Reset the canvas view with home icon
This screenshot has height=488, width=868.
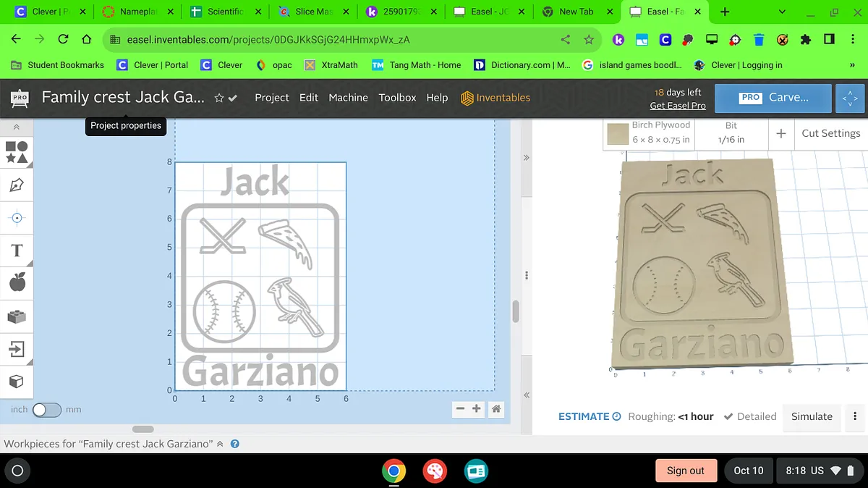(x=496, y=409)
